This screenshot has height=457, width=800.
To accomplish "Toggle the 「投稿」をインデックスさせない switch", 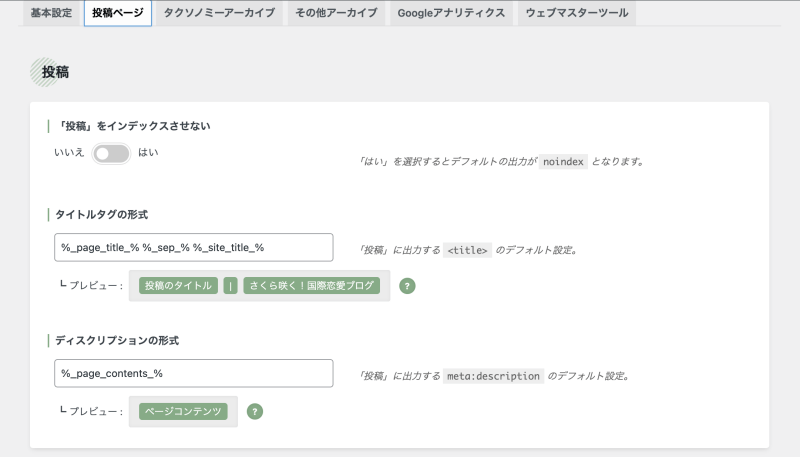I will coord(111,154).
